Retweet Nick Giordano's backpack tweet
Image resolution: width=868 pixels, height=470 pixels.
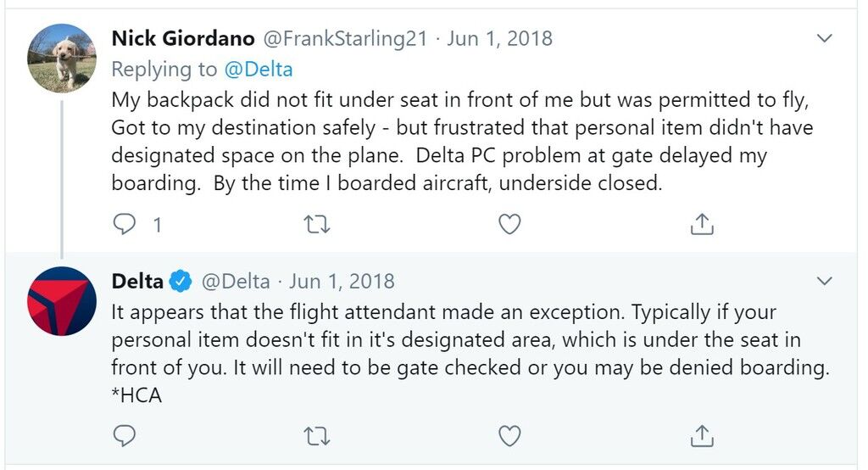point(317,225)
